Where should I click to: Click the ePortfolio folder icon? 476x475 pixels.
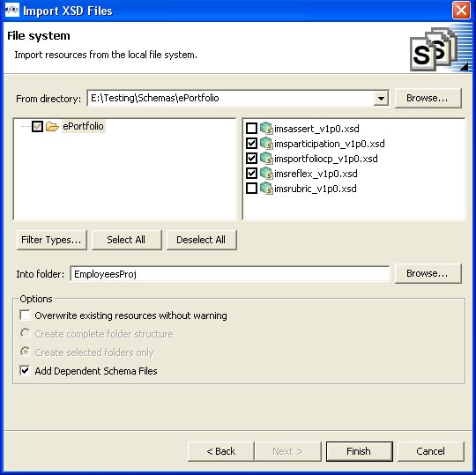pyautogui.click(x=52, y=126)
